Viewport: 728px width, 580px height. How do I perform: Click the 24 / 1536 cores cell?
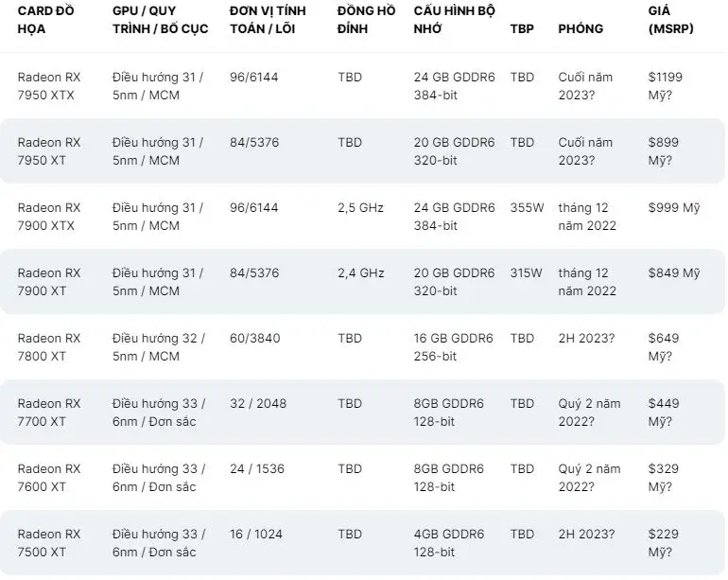tap(257, 469)
